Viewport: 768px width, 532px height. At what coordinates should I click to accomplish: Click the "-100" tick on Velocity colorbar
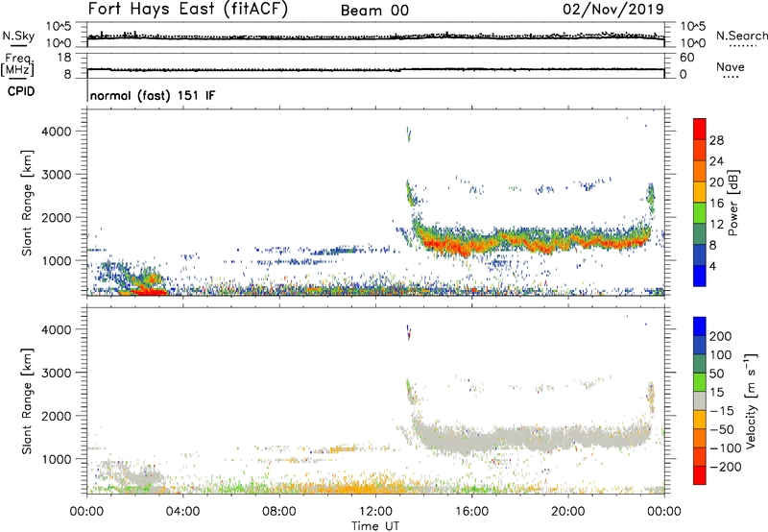click(x=725, y=448)
